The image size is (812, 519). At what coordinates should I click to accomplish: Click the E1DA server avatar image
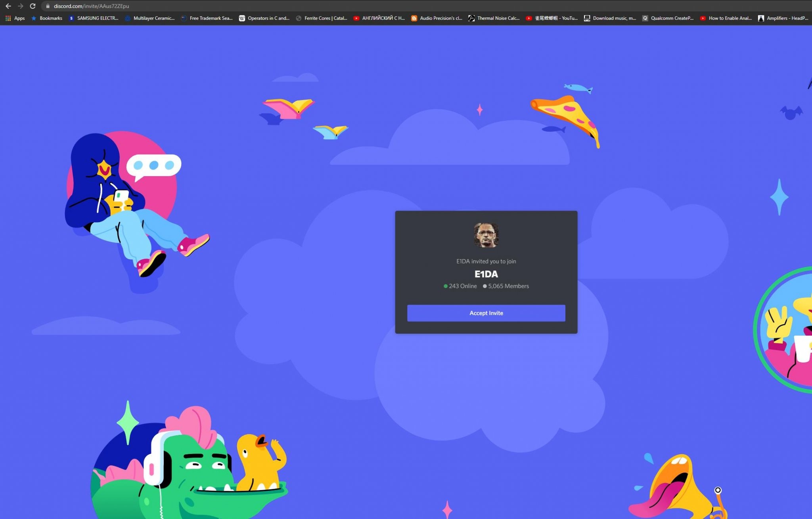(486, 235)
